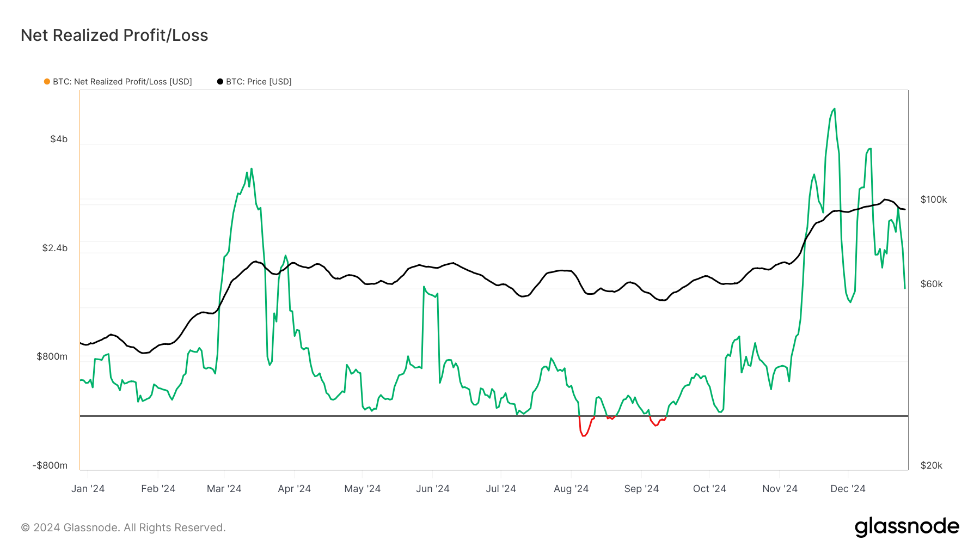Click the $20k price axis label

[931, 465]
